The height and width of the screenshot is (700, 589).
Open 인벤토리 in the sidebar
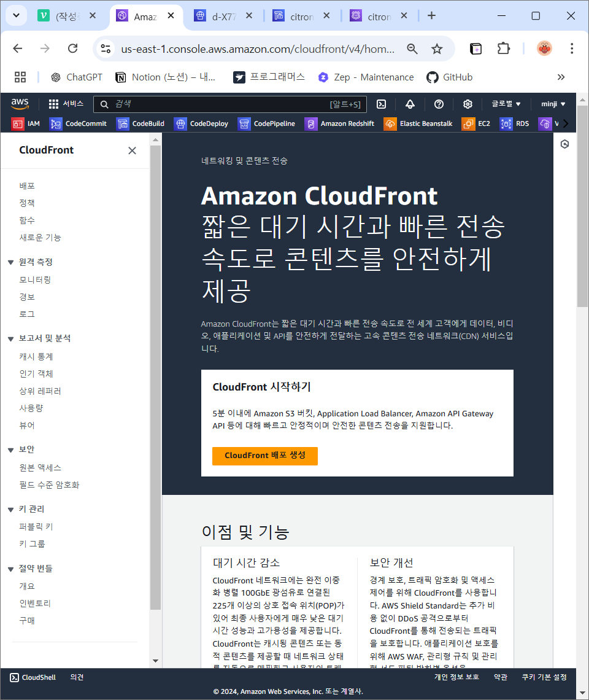click(x=35, y=604)
